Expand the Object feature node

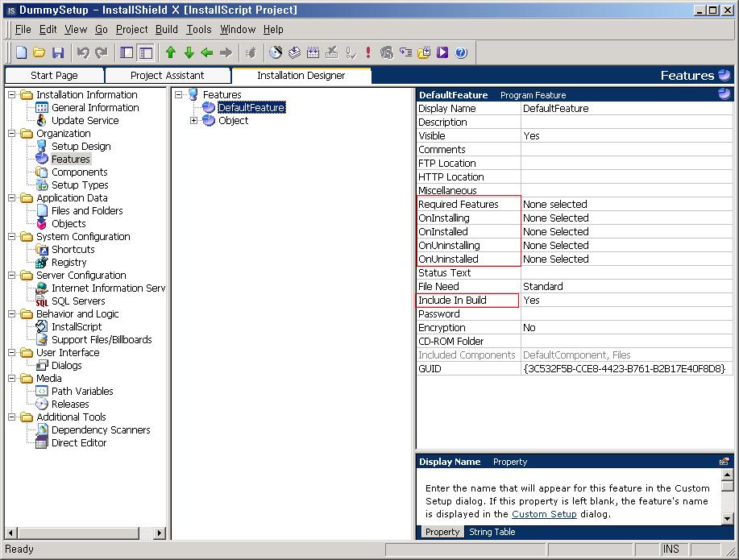pos(193,121)
